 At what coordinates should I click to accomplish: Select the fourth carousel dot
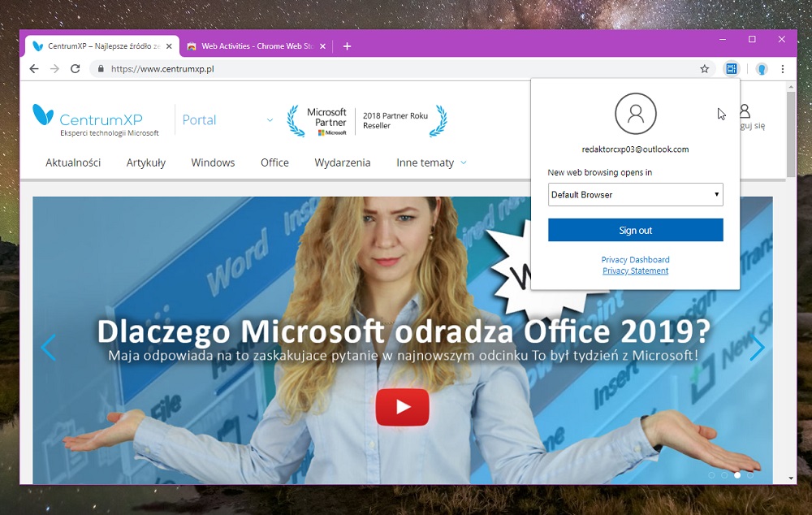pyautogui.click(x=750, y=474)
